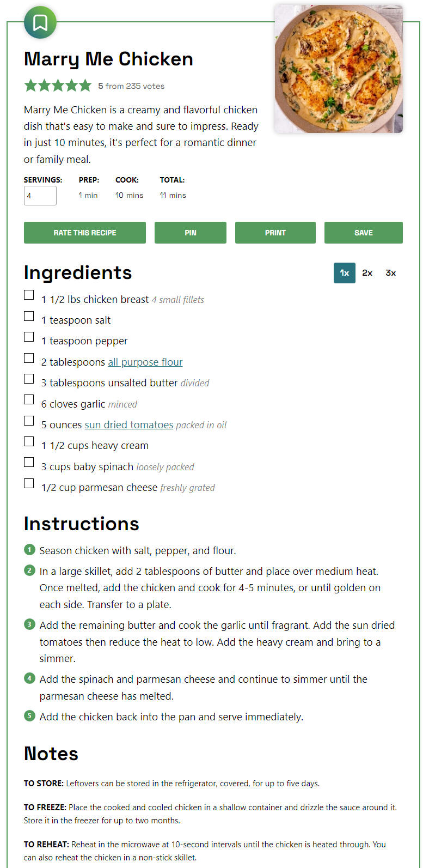The image size is (429, 868).
Task: Switch ingredients to 3x
Action: click(x=391, y=273)
